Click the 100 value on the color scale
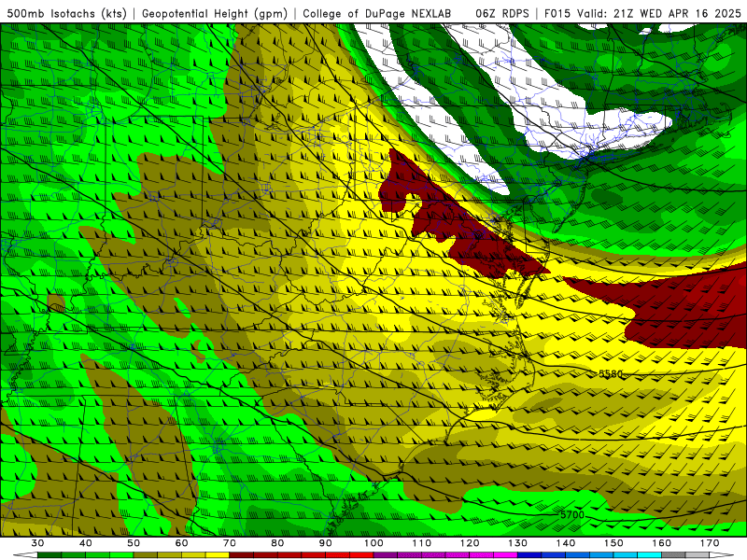Image resolution: width=747 pixels, height=560 pixels. (373, 543)
